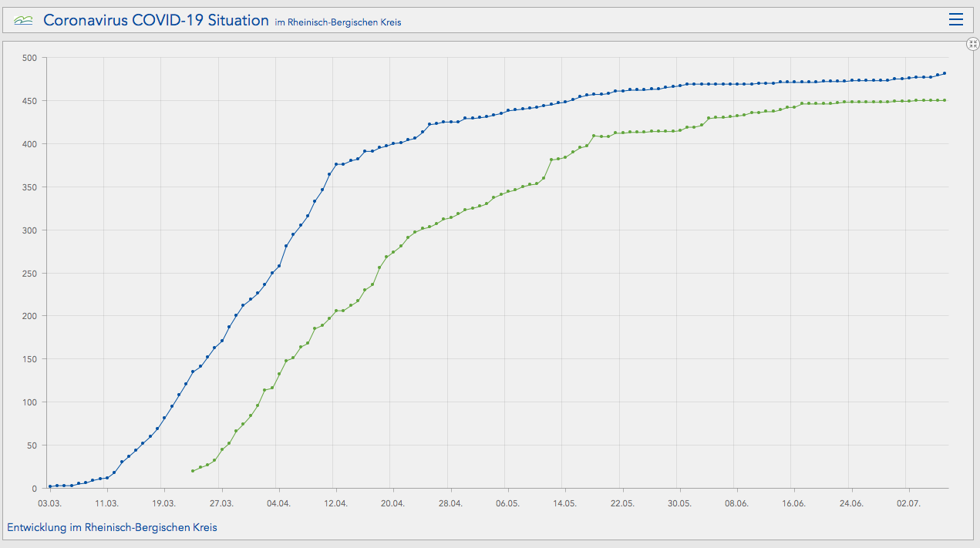Click the 'Entwicklung im Rheinisch-Bergischen Kreis' chart caption
The height and width of the screenshot is (548, 980).
[112, 528]
